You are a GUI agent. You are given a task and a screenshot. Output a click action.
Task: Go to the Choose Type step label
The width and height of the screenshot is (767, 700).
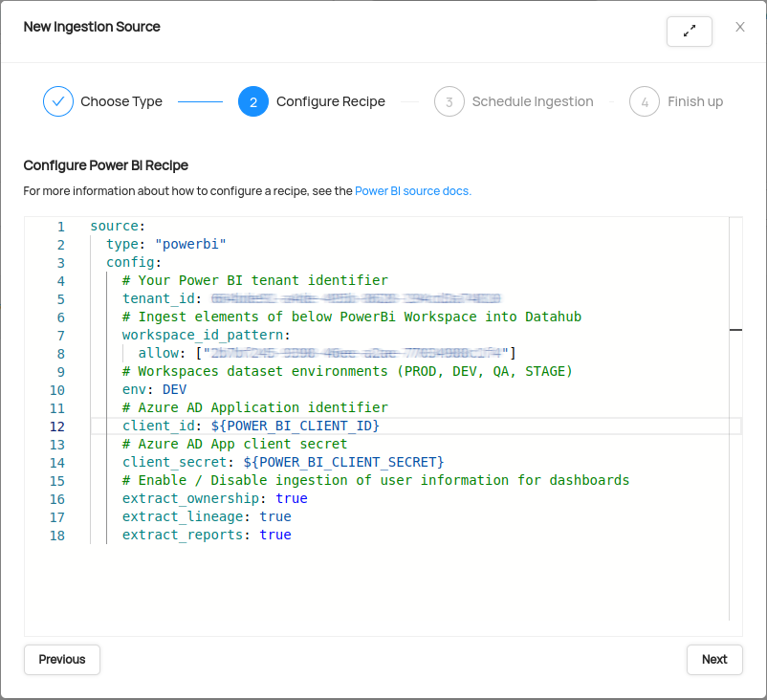pos(121,101)
